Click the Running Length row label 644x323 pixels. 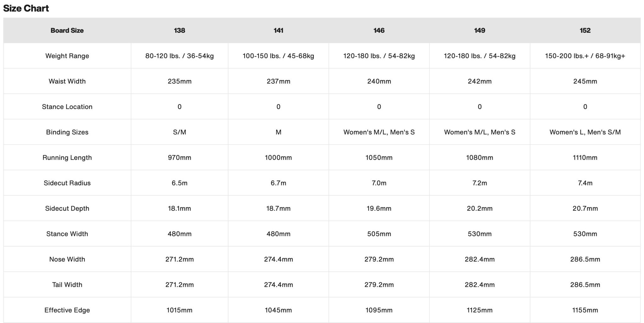(x=67, y=158)
